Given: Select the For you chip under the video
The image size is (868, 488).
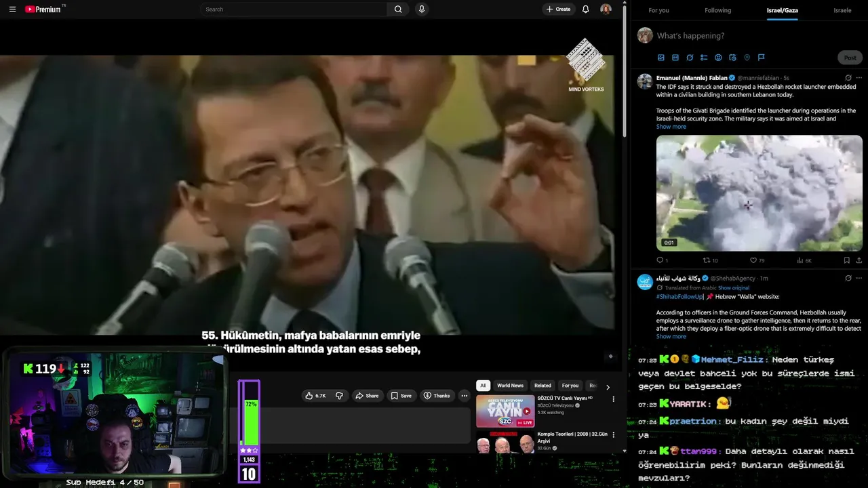Looking at the screenshot, I should tap(570, 386).
